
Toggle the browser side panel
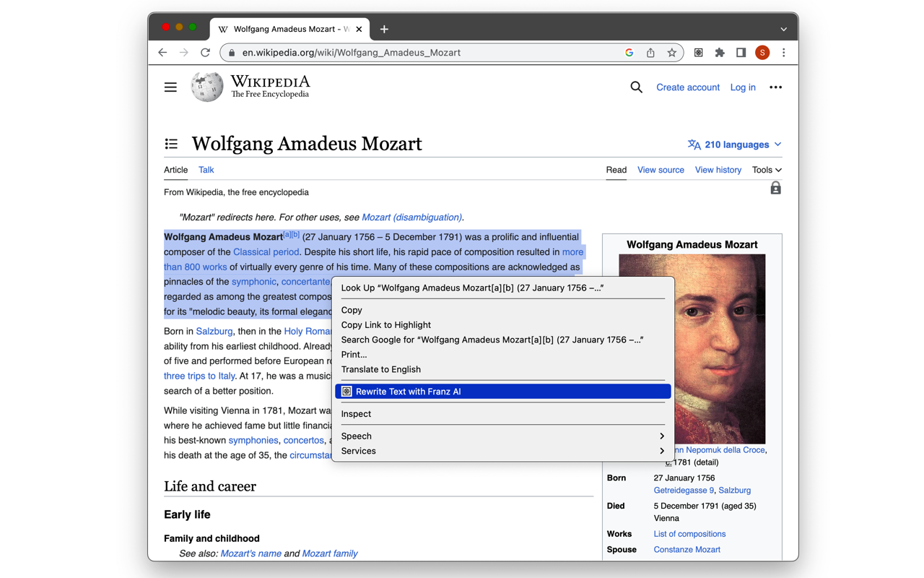[741, 53]
